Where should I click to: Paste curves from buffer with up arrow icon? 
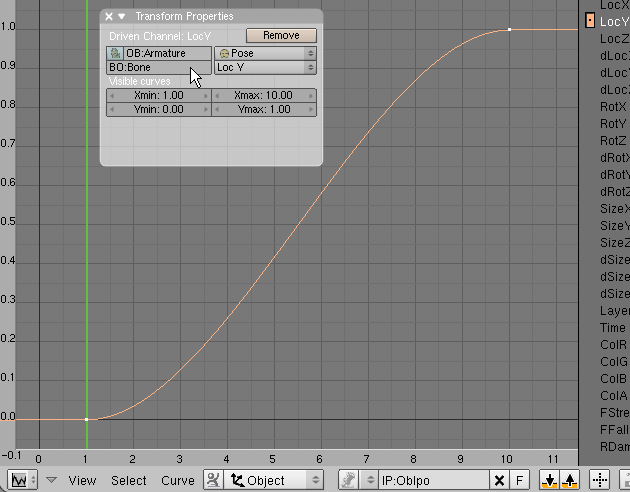pyautogui.click(x=569, y=480)
